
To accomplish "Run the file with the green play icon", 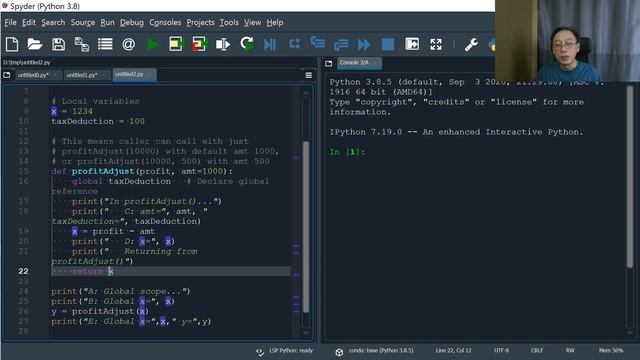I will (x=152, y=44).
